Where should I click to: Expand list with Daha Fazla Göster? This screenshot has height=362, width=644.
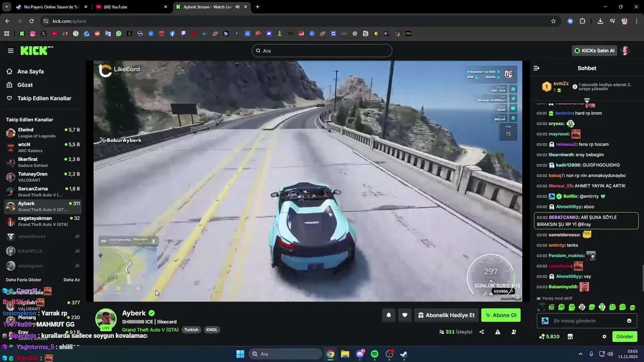[24, 280]
